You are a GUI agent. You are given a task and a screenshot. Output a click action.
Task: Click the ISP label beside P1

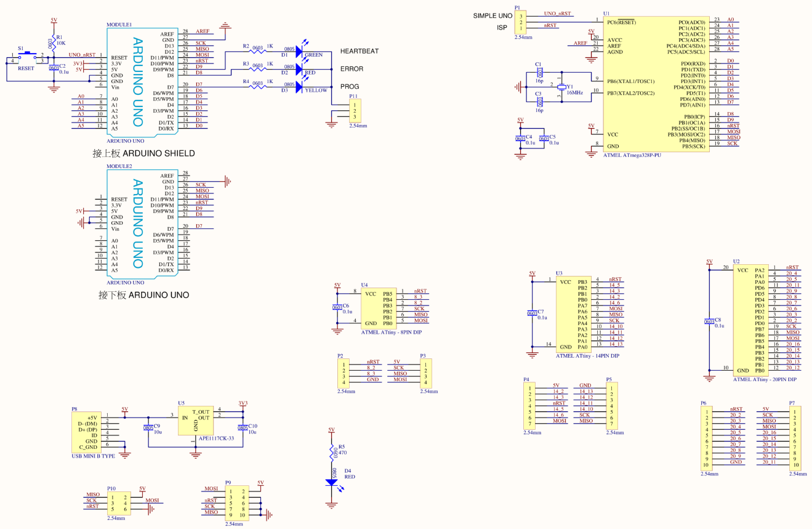tap(502, 28)
